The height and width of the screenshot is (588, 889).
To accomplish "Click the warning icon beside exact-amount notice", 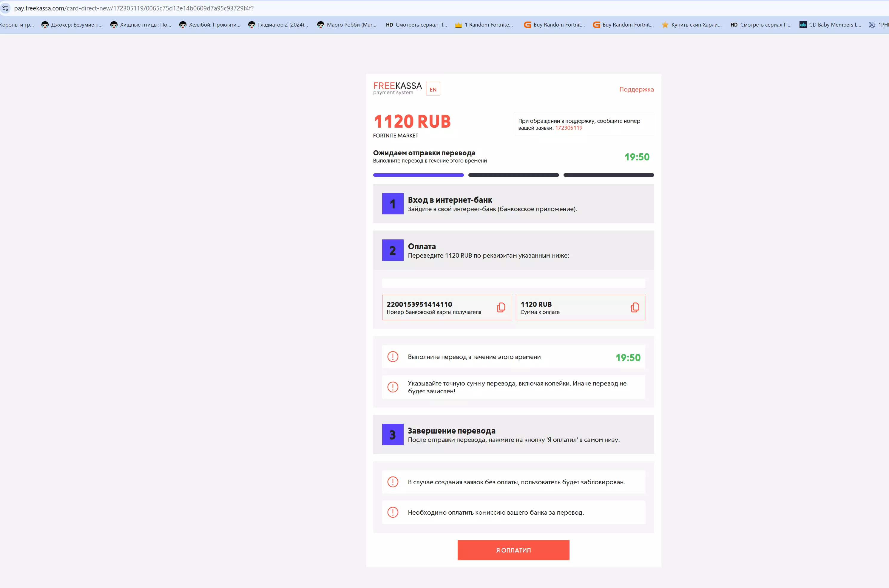I will coord(393,387).
